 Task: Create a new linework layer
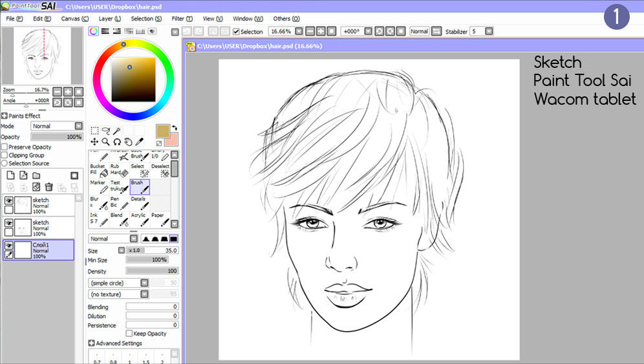click(x=23, y=175)
